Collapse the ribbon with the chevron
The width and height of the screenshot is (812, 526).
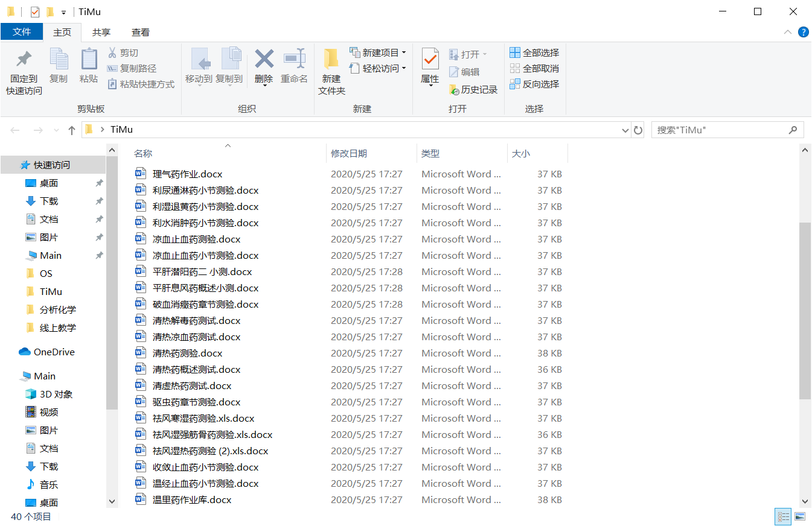787,32
